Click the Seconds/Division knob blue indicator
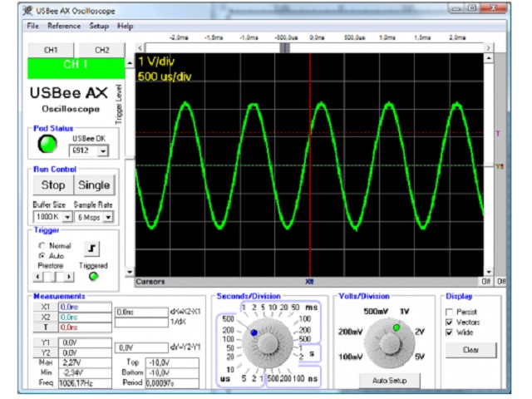Viewport: 532px width, 399px height. pyautogui.click(x=254, y=332)
